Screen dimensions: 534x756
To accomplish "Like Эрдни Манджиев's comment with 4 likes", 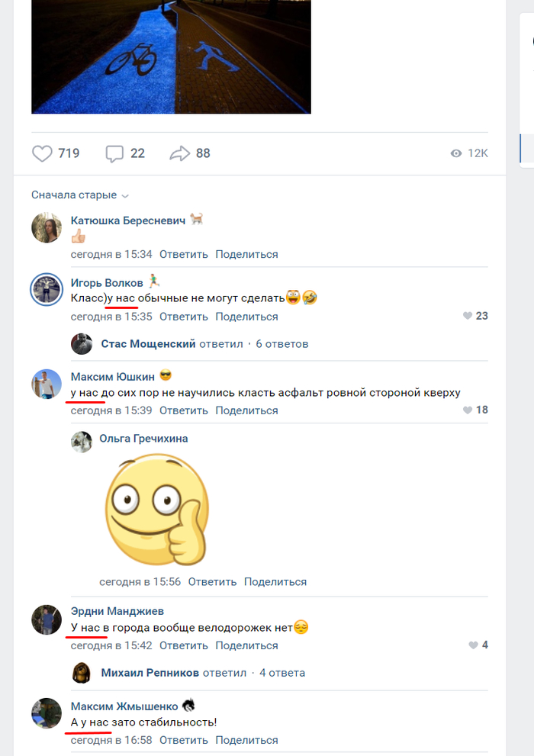I will point(474,645).
